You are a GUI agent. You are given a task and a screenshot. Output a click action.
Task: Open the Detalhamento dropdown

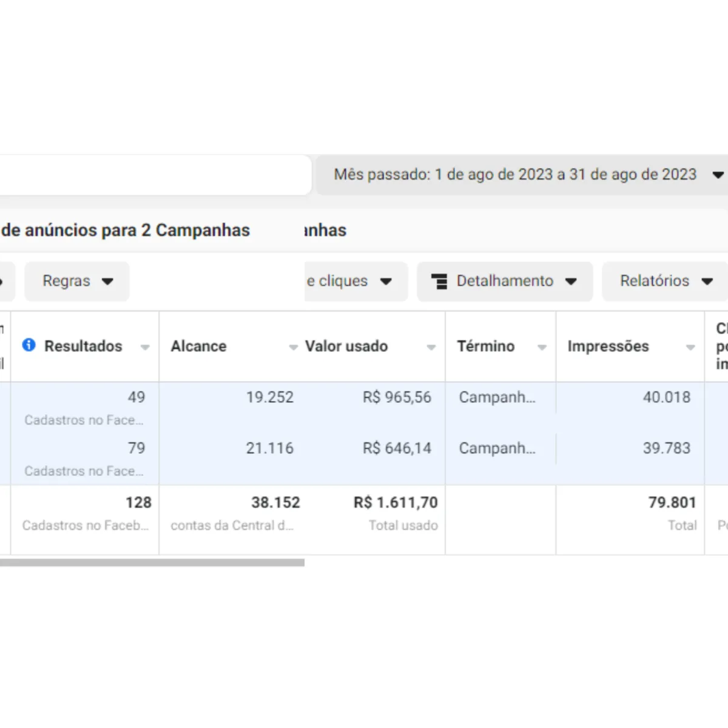point(505,281)
